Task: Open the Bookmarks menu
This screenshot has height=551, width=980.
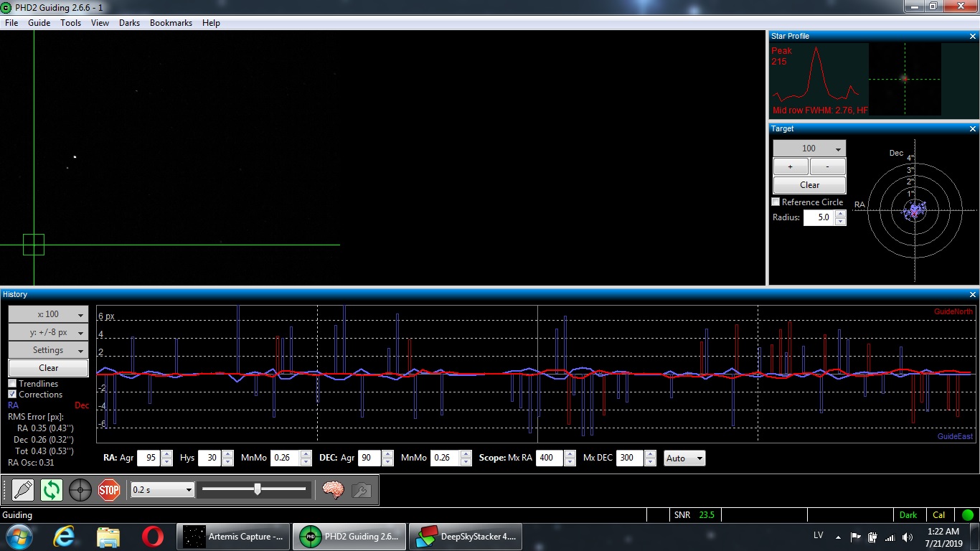Action: click(171, 23)
